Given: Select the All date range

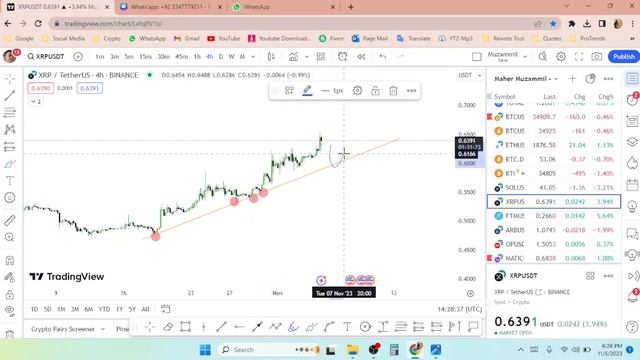Looking at the screenshot, I should pos(145,309).
